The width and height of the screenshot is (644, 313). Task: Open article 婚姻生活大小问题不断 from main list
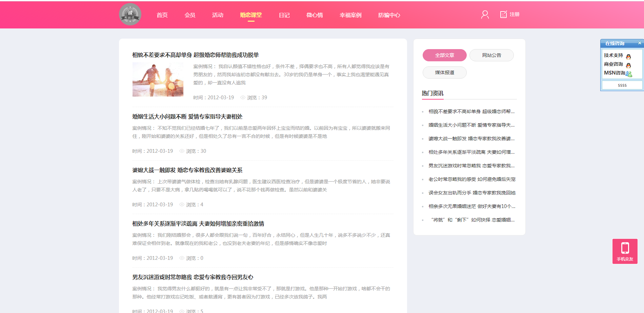(187, 117)
